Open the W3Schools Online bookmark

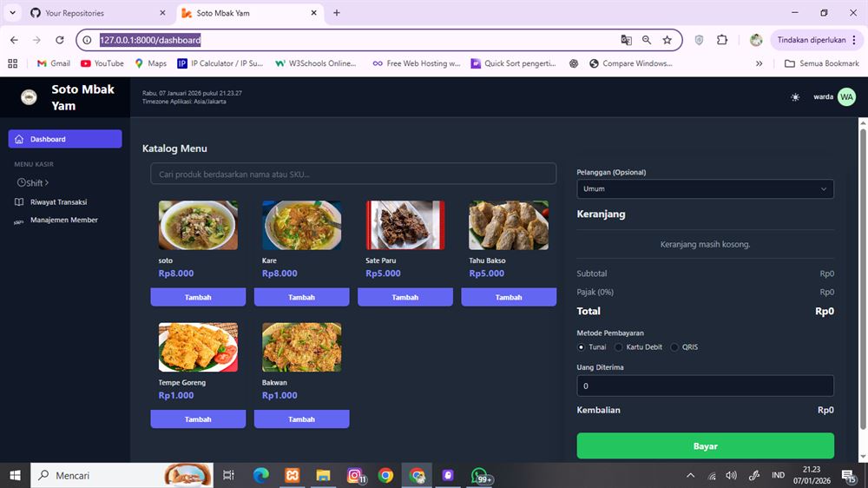coord(316,63)
